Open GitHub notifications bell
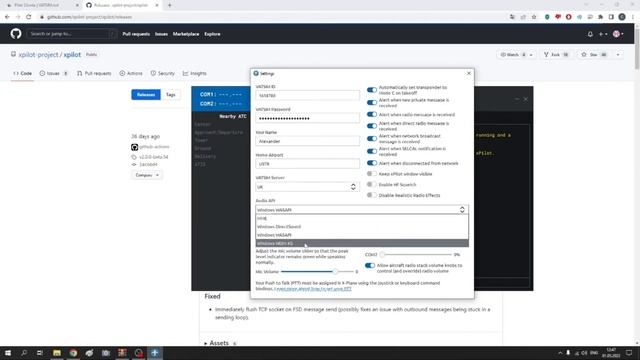Viewport: 640px width, 360px height. (590, 34)
